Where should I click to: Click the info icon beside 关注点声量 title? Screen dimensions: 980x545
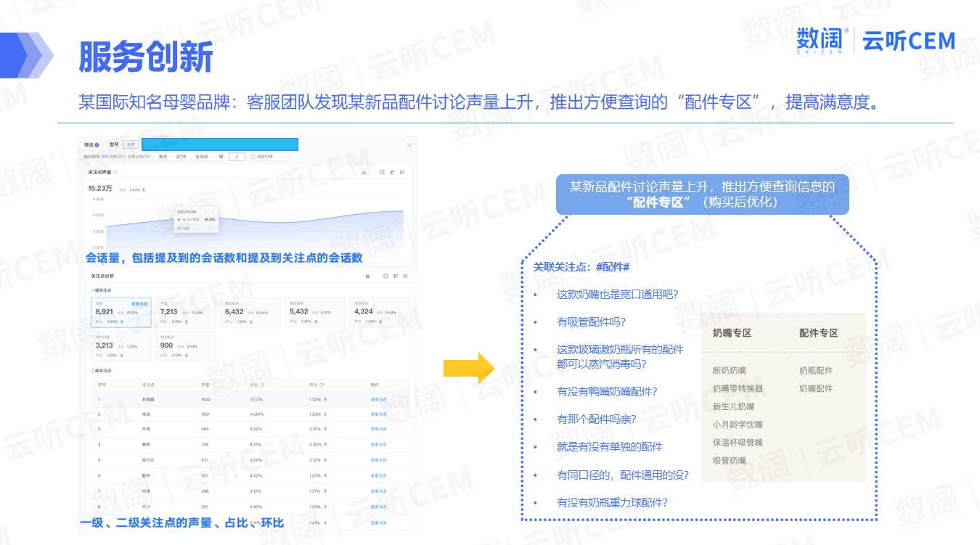tap(116, 173)
